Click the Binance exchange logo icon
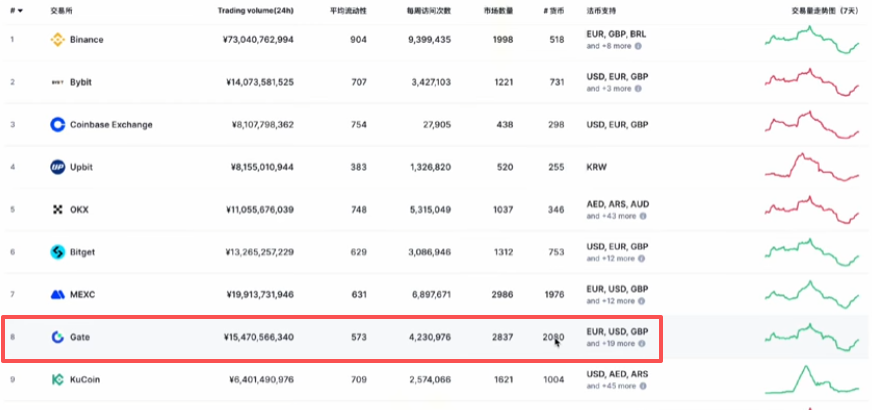The image size is (872, 410). 58,40
